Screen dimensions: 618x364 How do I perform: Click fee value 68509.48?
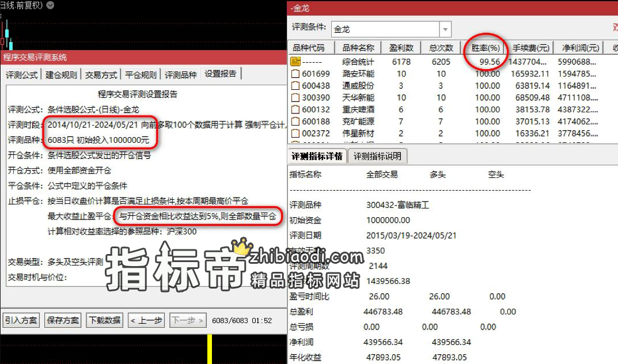532,97
